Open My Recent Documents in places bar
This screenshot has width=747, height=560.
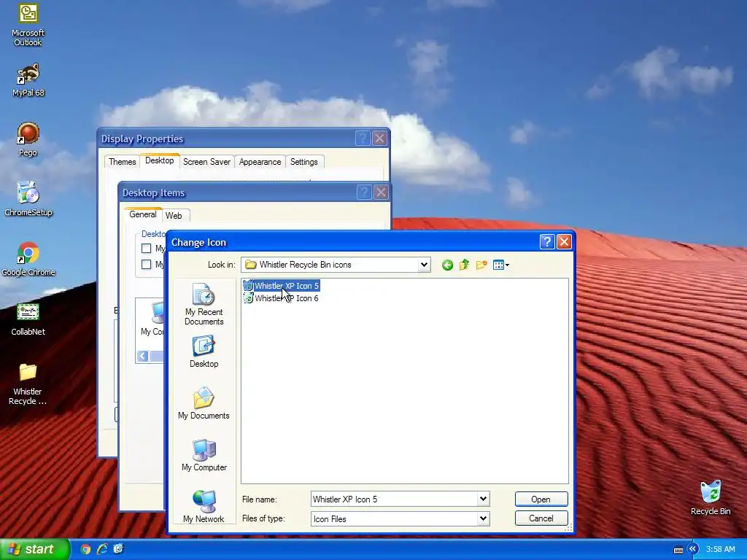[204, 304]
